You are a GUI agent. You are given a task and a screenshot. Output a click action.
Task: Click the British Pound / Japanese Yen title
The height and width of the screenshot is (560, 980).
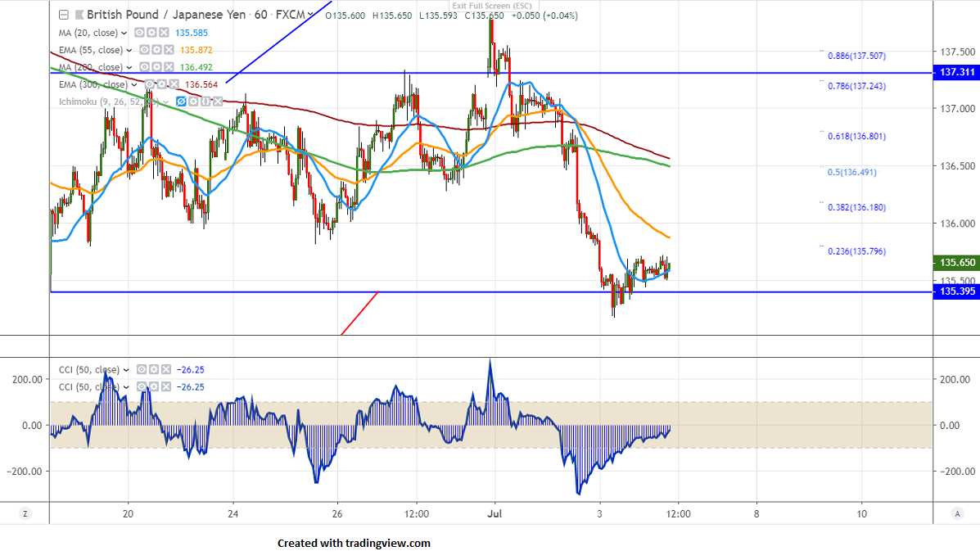tap(166, 15)
